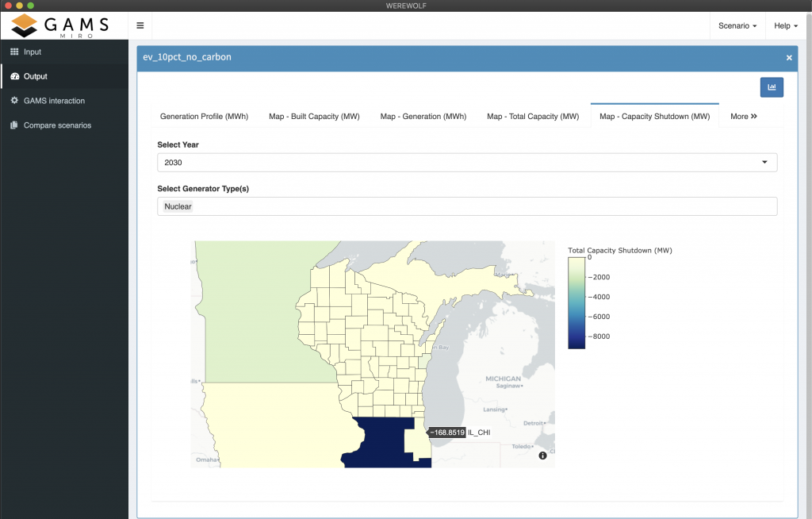Click the Compare scenarios copy icon
812x519 pixels.
pos(14,125)
